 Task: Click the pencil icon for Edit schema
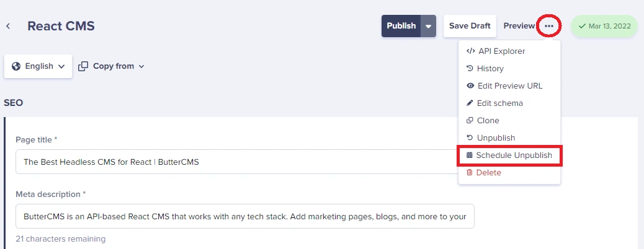click(x=470, y=103)
